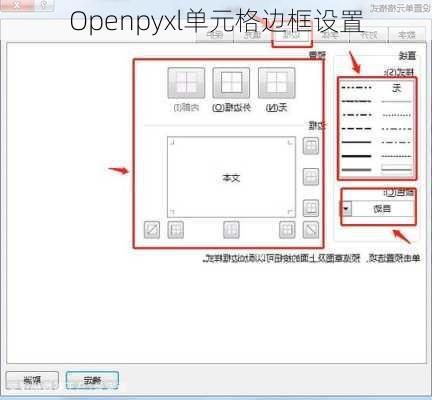Image resolution: width=432 pixels, height=400 pixels.
Task: Confirm with the 确定 button
Action: coord(92,380)
